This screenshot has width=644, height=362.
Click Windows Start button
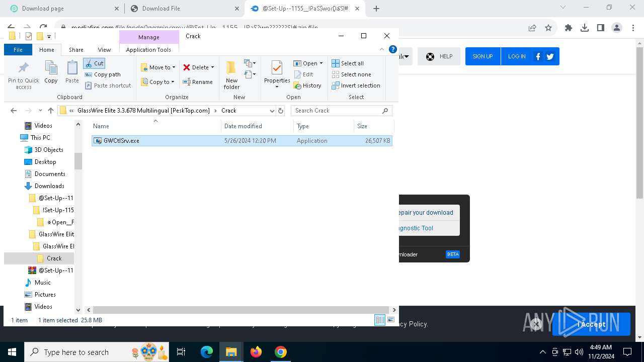tap(12, 352)
